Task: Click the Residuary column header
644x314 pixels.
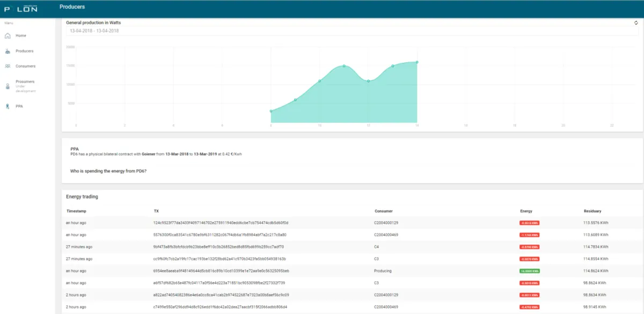Action: [592, 211]
